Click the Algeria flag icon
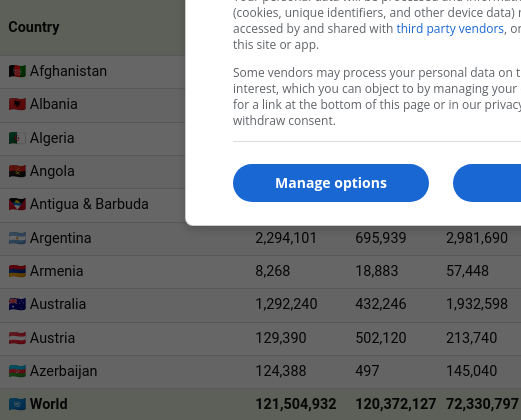521x420 pixels. [x=17, y=138]
